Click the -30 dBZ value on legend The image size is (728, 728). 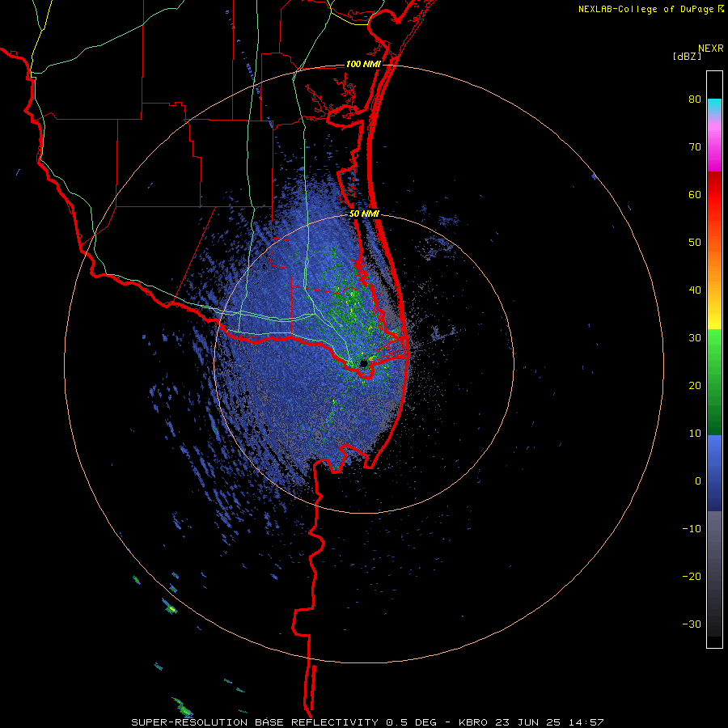click(x=692, y=624)
